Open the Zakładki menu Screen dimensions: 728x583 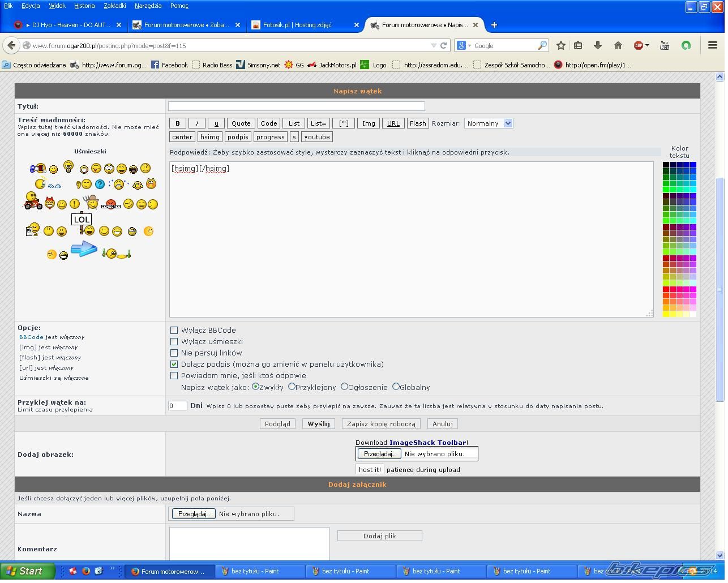115,6
